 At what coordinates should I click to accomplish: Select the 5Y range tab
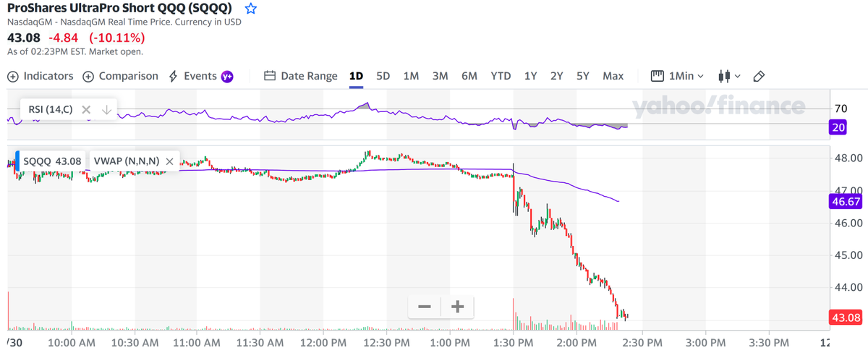[583, 76]
